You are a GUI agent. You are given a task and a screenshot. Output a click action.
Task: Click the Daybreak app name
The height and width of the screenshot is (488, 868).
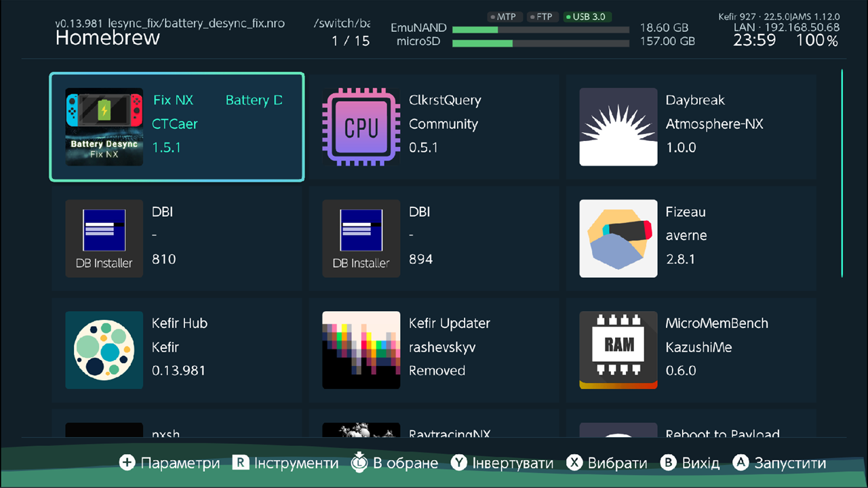[x=695, y=100]
